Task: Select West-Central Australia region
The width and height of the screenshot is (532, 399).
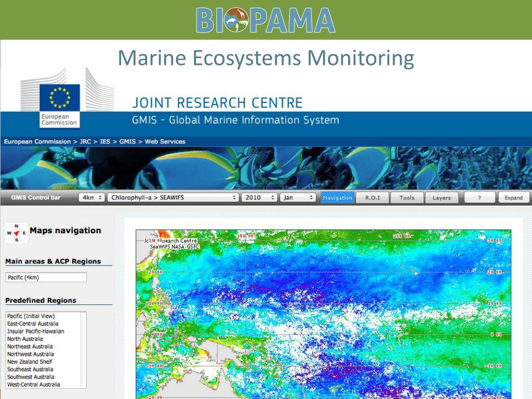Action: point(34,384)
